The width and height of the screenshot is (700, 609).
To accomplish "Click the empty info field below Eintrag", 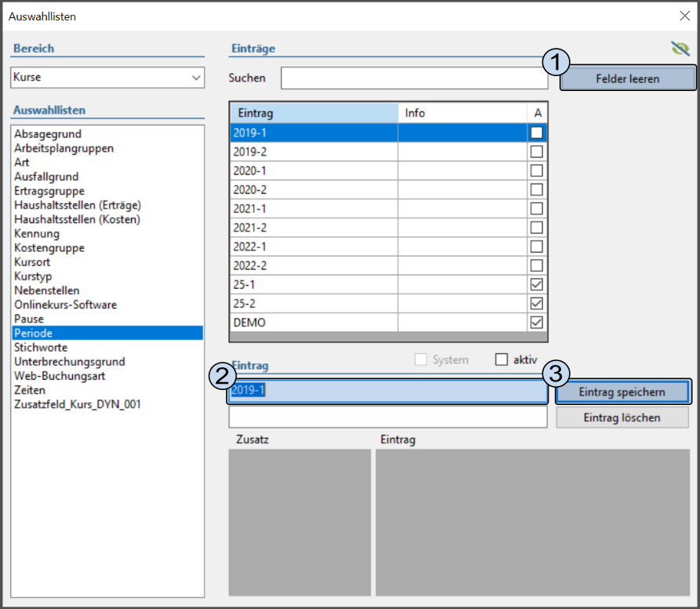I will click(388, 417).
